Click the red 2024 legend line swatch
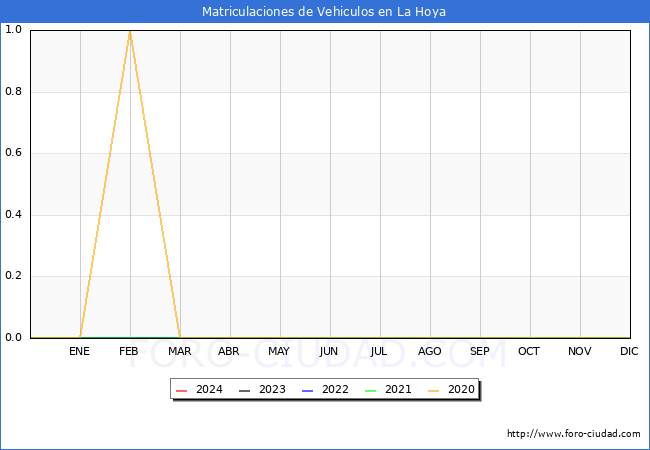 [181, 390]
